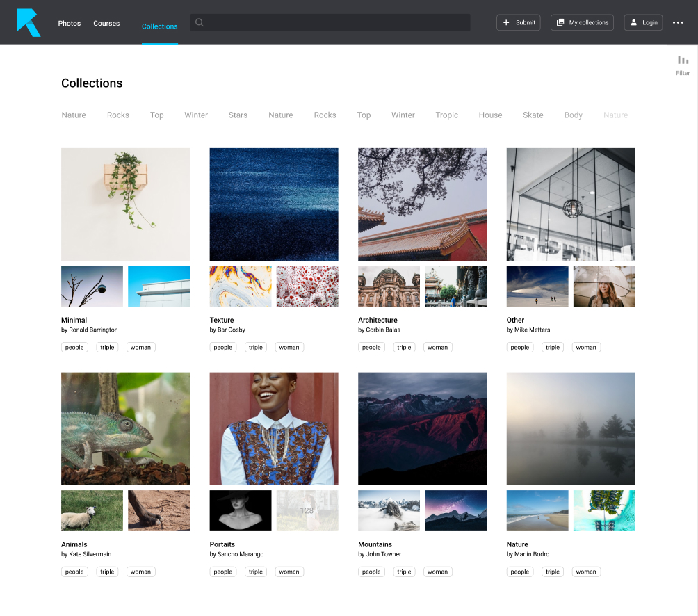Image resolution: width=698 pixels, height=616 pixels.
Task: Open My collections
Action: point(582,22)
